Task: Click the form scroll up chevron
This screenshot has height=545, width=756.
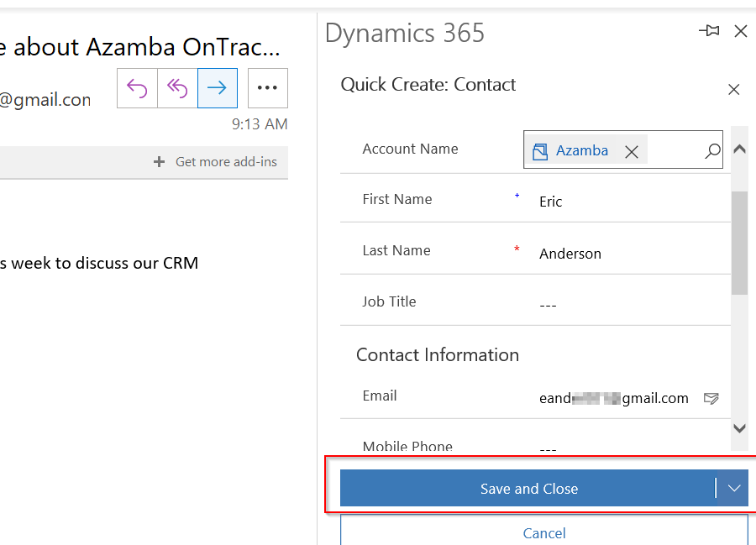Action: tap(739, 149)
